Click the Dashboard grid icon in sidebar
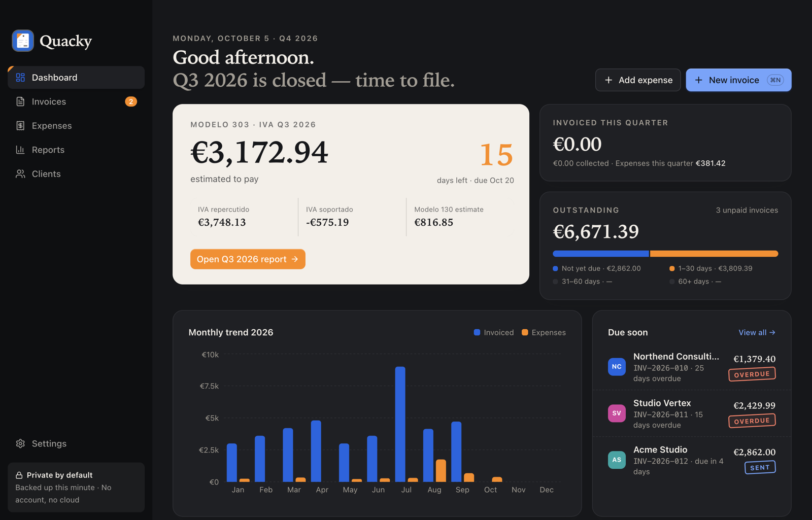 (20, 78)
